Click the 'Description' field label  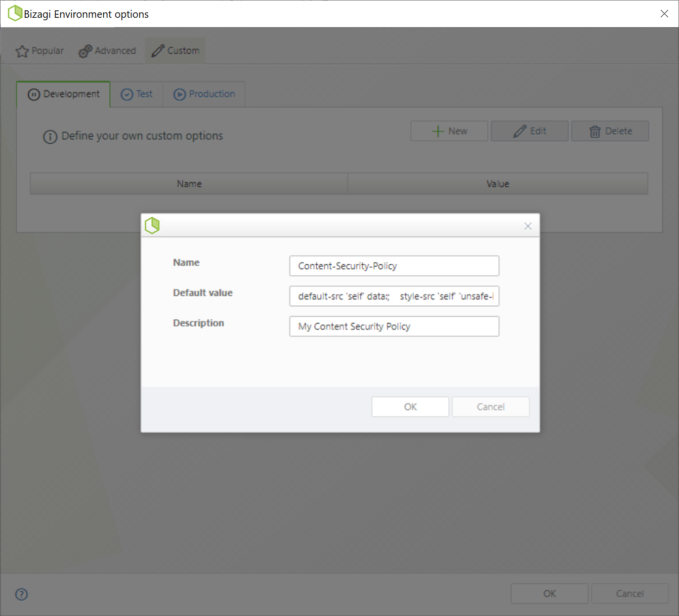point(198,323)
